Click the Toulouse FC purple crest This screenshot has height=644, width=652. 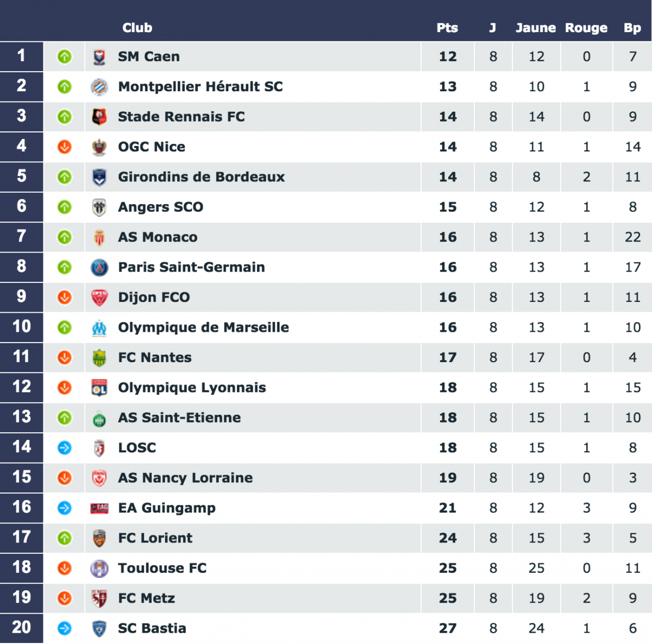point(99,569)
